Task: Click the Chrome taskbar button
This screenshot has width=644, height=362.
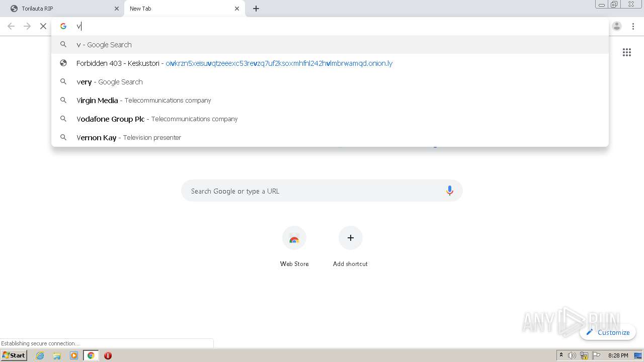Action: 91,355
